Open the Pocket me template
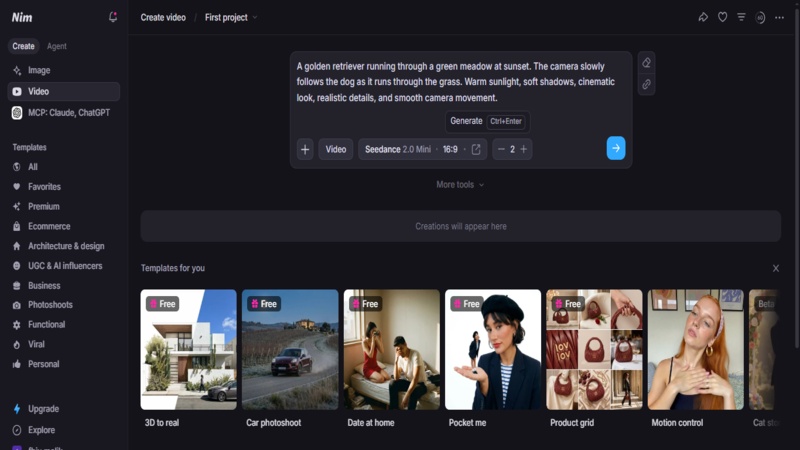The height and width of the screenshot is (450, 800). coord(493,349)
